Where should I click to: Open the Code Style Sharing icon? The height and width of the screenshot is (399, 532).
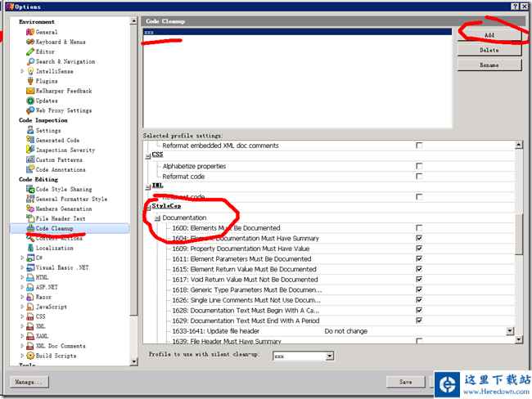pos(30,189)
